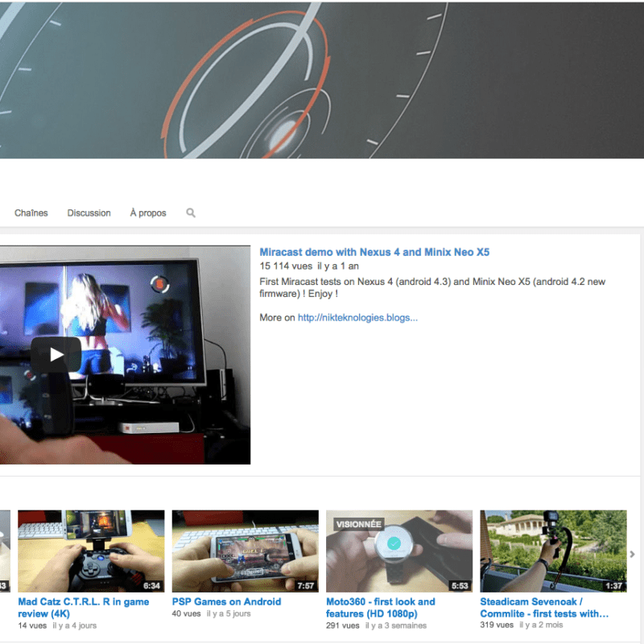The image size is (644, 644).
Task: Click the 'First Miracast tests' description text
Action: click(432, 287)
